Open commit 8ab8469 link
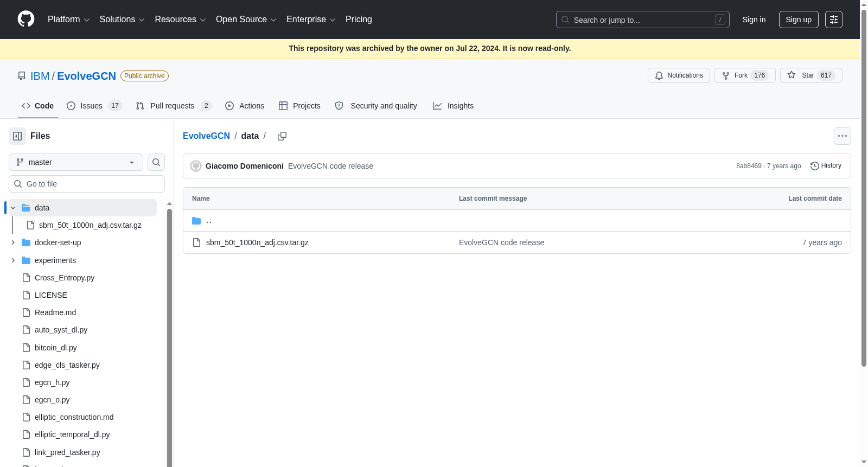Image resolution: width=868 pixels, height=467 pixels. [749, 166]
